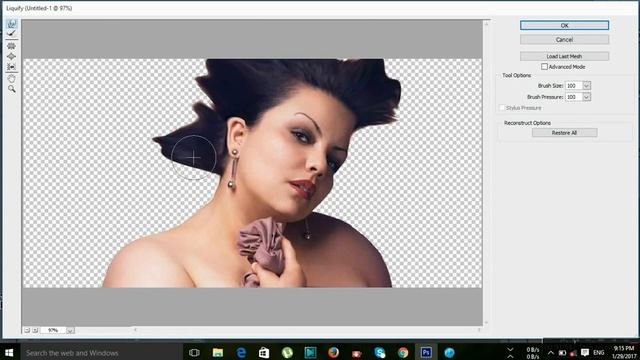This screenshot has height=360, width=640.
Task: Click the vertical scrollbar up arrow
Action: (x=486, y=24)
